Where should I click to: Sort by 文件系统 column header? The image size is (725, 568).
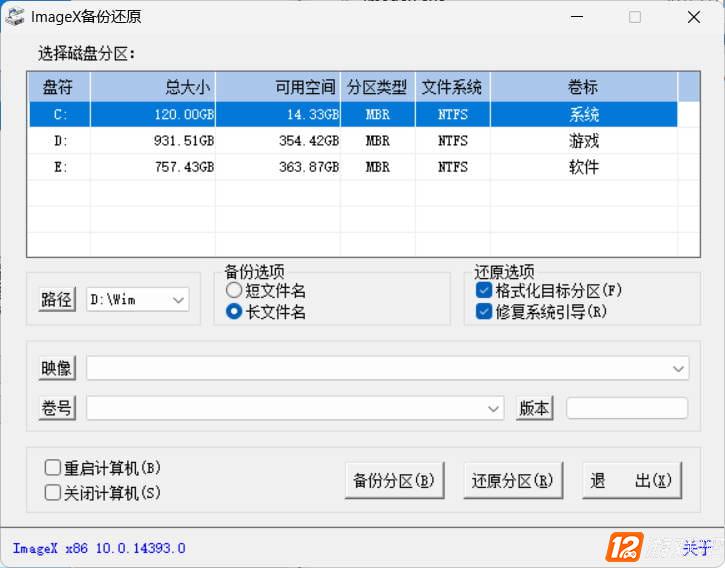coord(453,87)
